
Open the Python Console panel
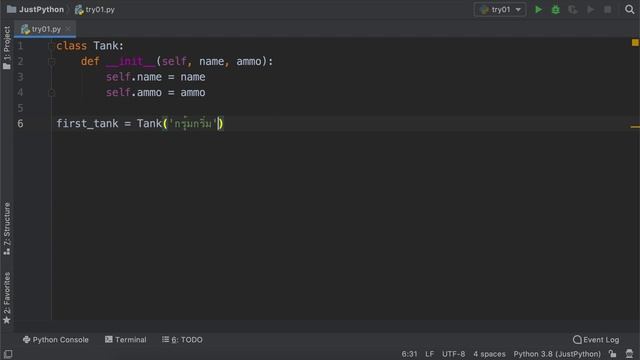click(56, 340)
